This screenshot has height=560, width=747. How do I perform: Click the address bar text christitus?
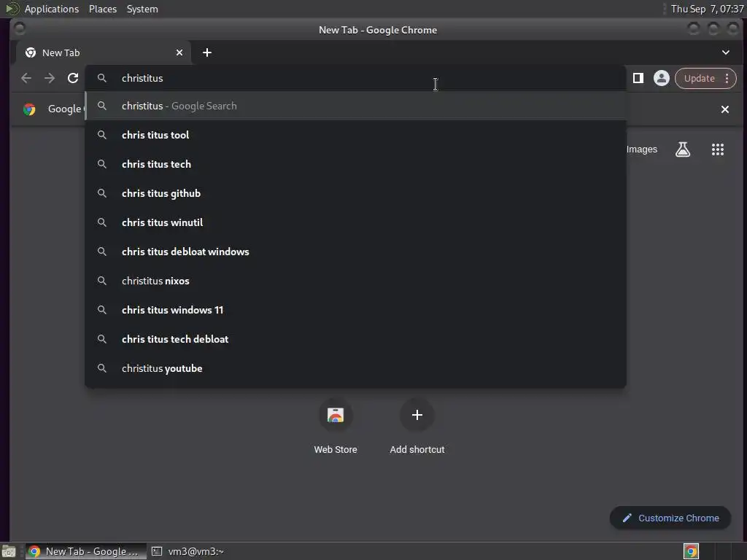142,78
